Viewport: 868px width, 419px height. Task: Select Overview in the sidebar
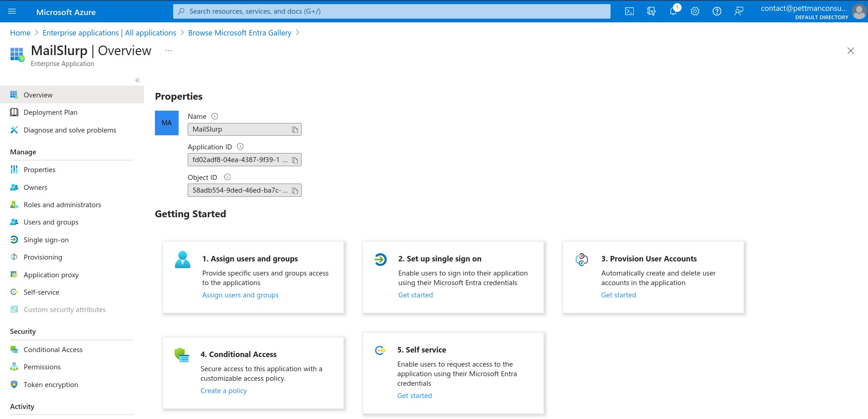coord(72,95)
